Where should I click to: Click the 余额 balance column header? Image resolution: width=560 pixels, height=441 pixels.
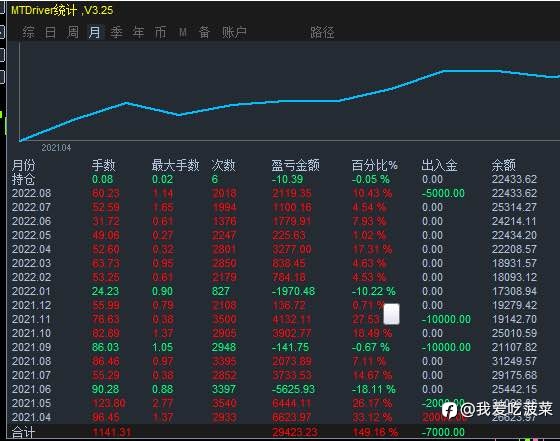(504, 165)
